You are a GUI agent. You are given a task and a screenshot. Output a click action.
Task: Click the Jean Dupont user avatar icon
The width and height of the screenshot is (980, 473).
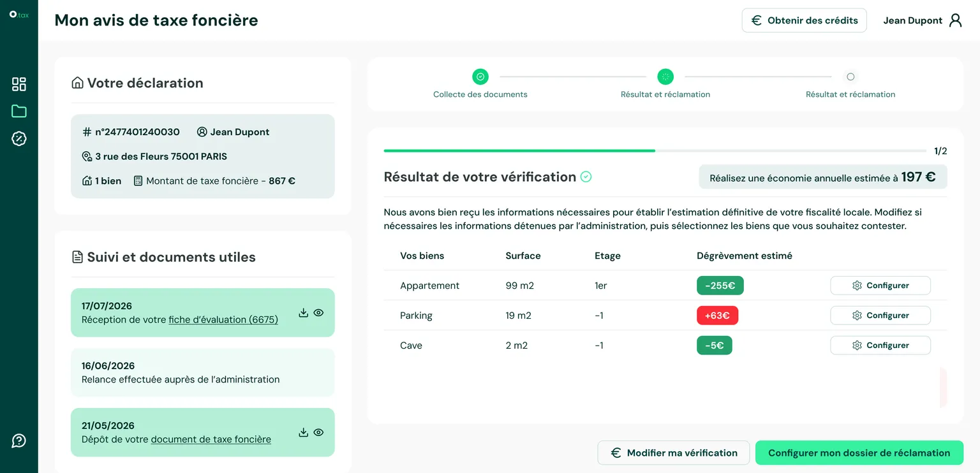955,20
